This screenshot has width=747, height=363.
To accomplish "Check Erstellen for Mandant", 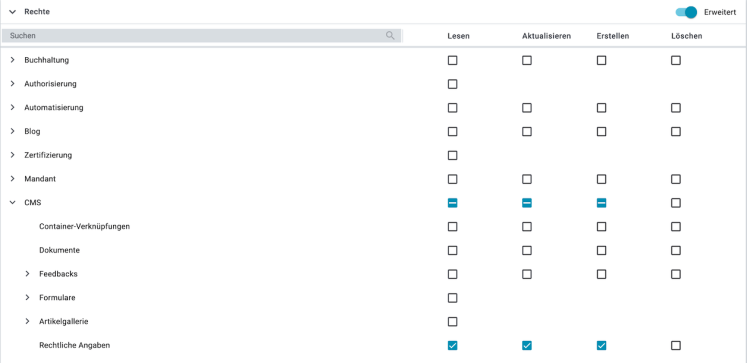I will click(x=602, y=179).
